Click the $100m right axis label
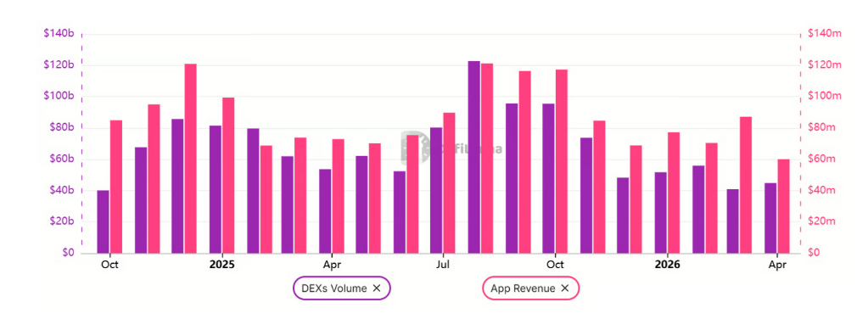868x319 pixels. [x=825, y=97]
